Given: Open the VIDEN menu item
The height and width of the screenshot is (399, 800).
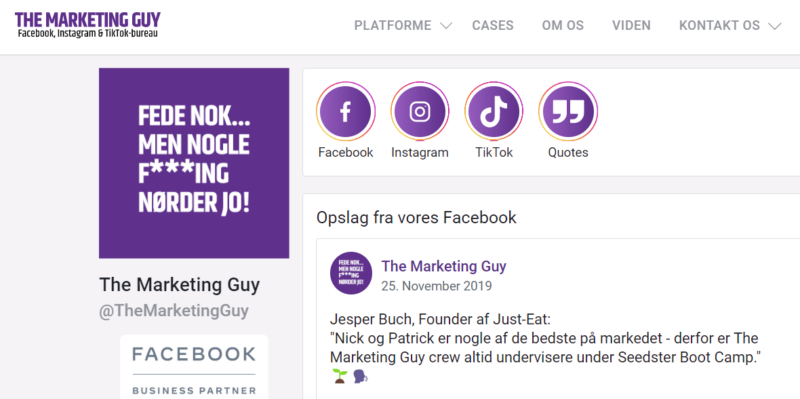Looking at the screenshot, I should (x=632, y=26).
